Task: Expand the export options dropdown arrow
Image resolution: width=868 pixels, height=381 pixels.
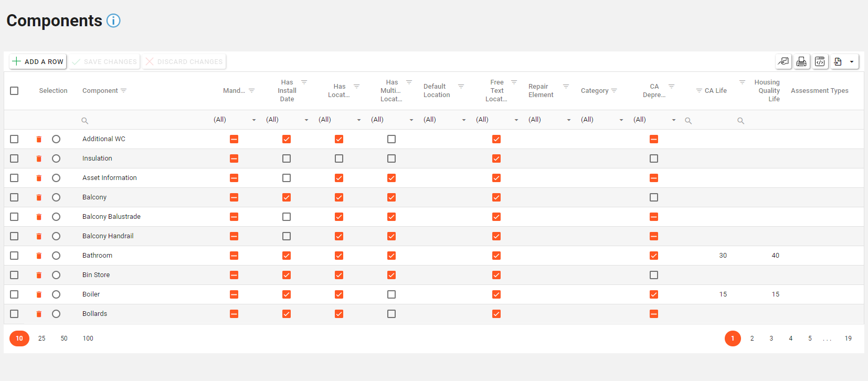Action: click(x=851, y=62)
